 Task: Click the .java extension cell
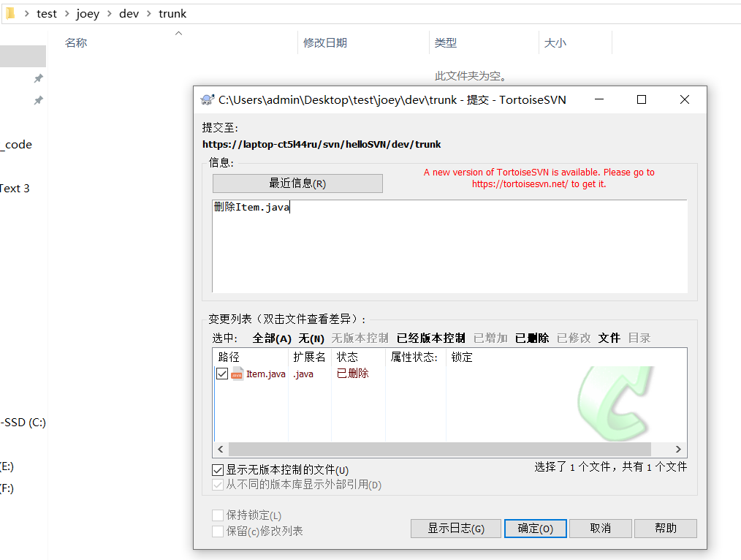coord(303,374)
